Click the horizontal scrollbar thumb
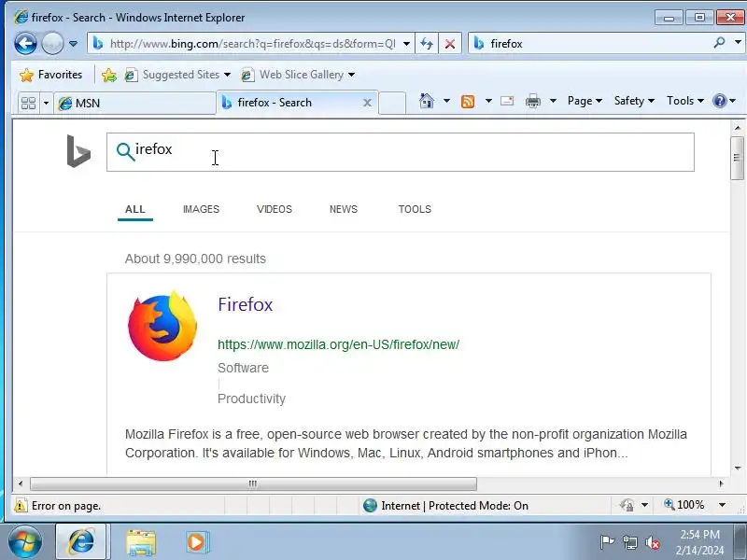 (x=253, y=483)
